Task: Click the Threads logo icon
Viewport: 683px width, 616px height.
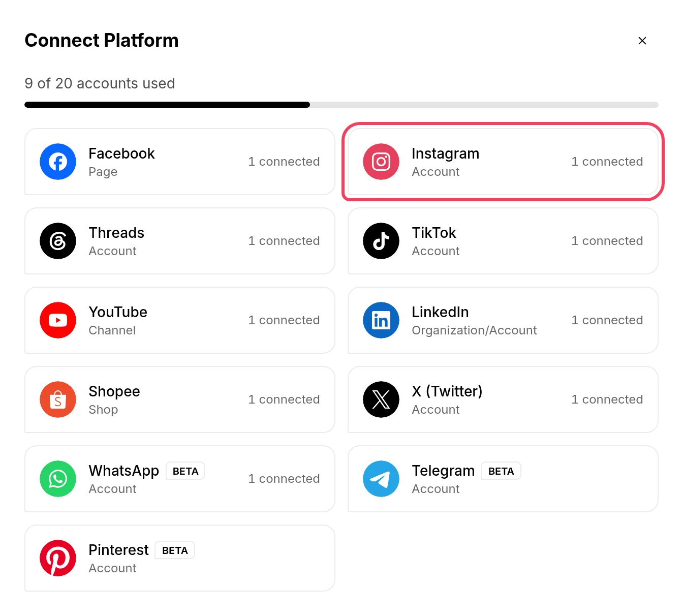Action: click(58, 241)
